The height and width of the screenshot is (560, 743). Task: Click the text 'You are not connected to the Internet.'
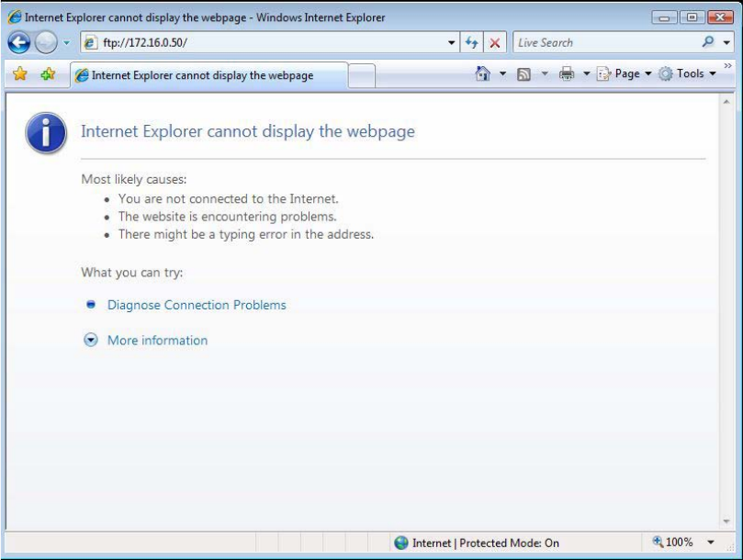point(229,198)
